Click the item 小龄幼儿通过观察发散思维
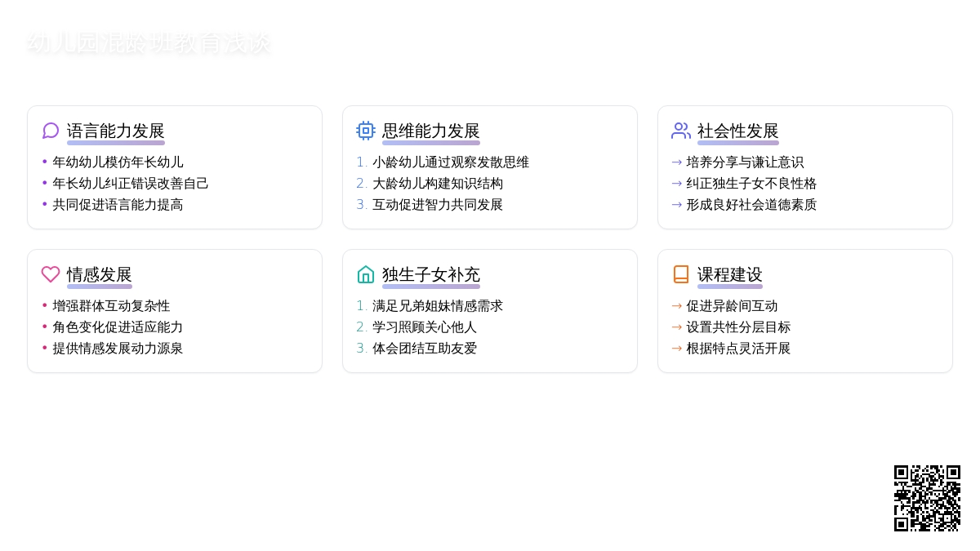This screenshot has width=980, height=551. [451, 162]
